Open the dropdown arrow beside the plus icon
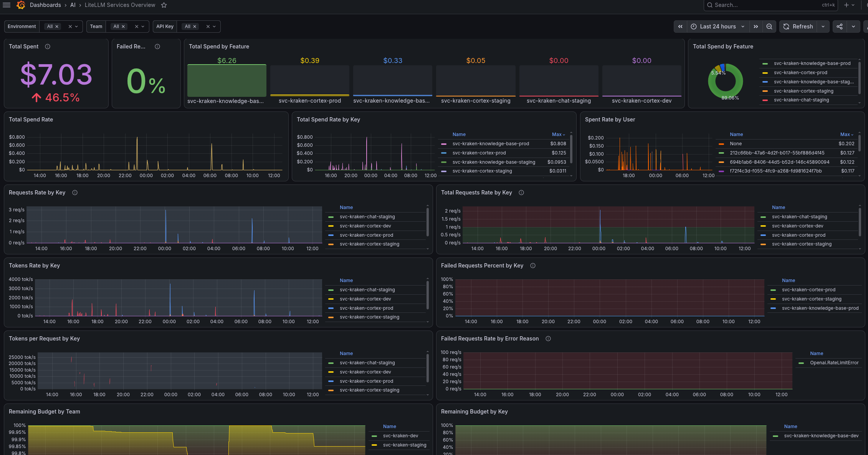 [853, 5]
